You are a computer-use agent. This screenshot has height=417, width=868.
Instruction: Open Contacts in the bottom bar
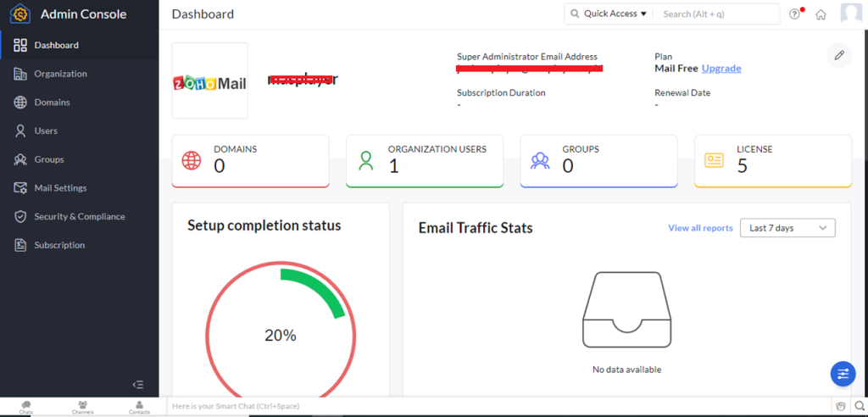pos(140,407)
